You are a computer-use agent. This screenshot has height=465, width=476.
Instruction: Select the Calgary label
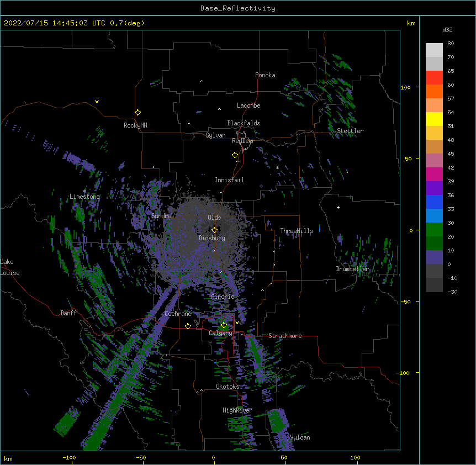click(x=221, y=333)
